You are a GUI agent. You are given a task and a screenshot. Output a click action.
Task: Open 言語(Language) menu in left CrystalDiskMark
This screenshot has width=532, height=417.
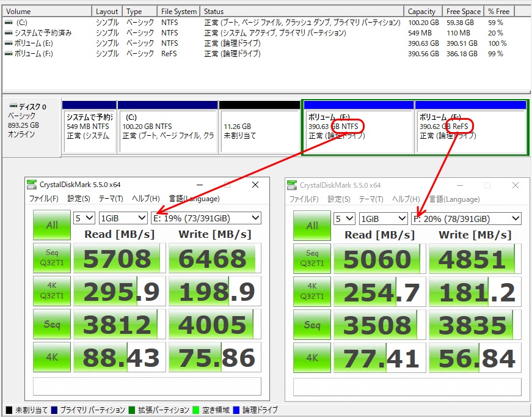[194, 199]
